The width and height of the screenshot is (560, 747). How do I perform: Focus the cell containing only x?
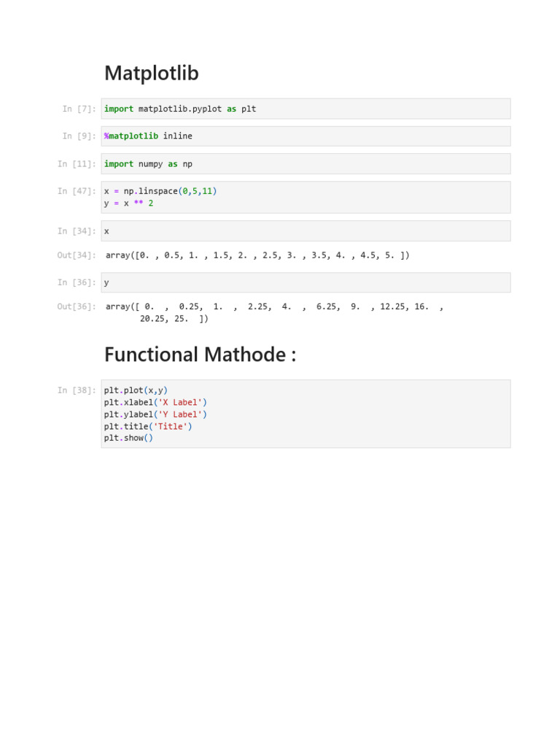[x=306, y=231]
